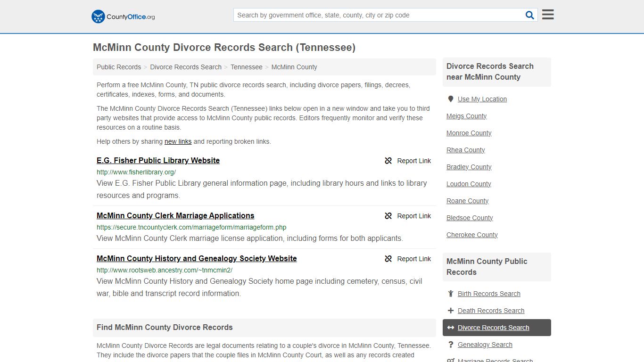644x362 pixels.
Task: Open Roane County divorce records
Action: click(468, 201)
